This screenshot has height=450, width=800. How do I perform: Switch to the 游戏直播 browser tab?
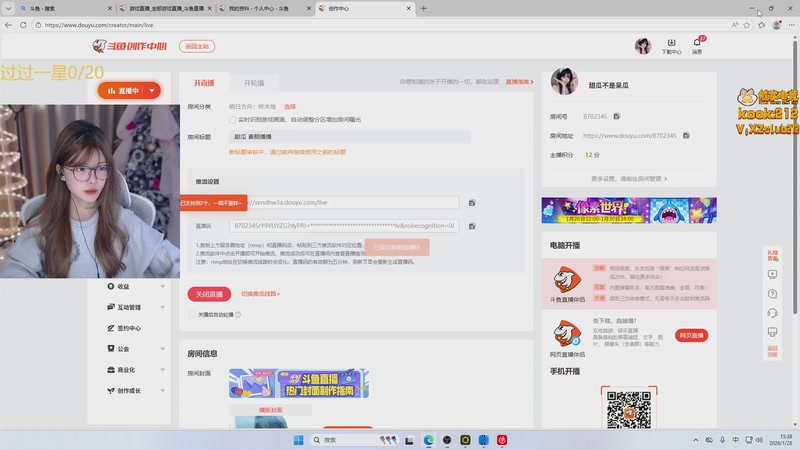pyautogui.click(x=165, y=8)
